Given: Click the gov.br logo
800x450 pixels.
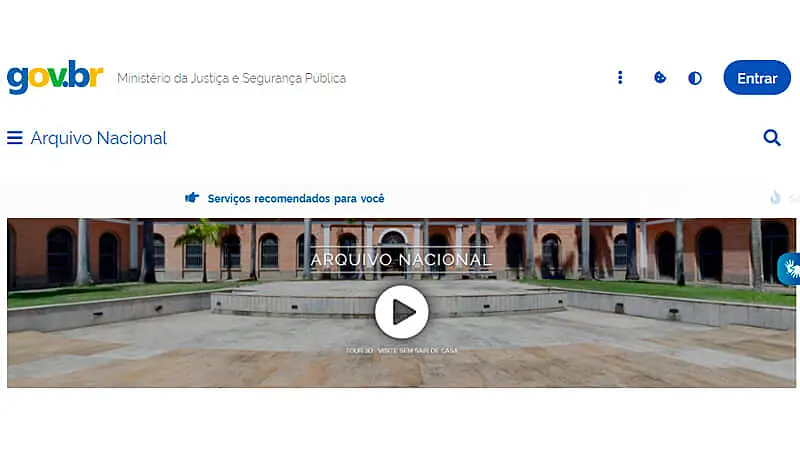Looking at the screenshot, I should point(55,78).
